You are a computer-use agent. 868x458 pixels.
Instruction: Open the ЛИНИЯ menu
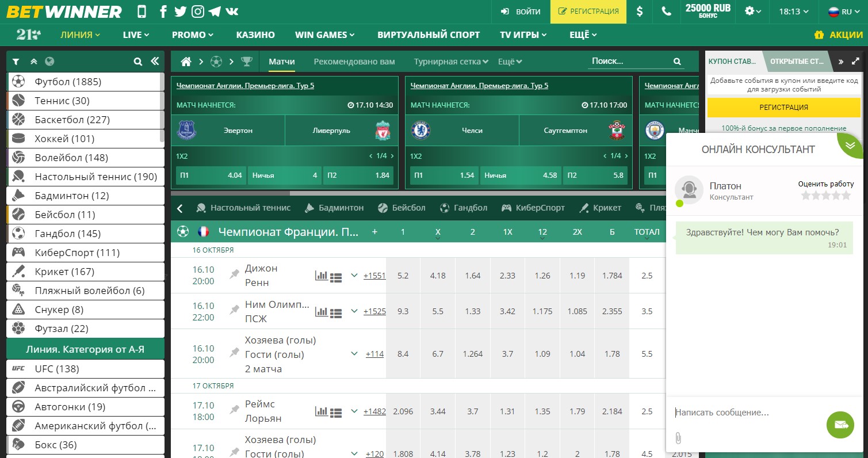80,35
